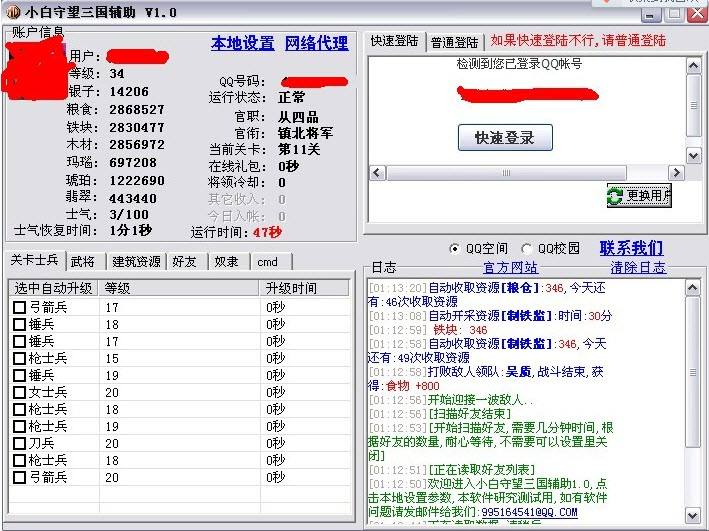
Task: Click login panel scroll up arrow
Action: pyautogui.click(x=694, y=66)
